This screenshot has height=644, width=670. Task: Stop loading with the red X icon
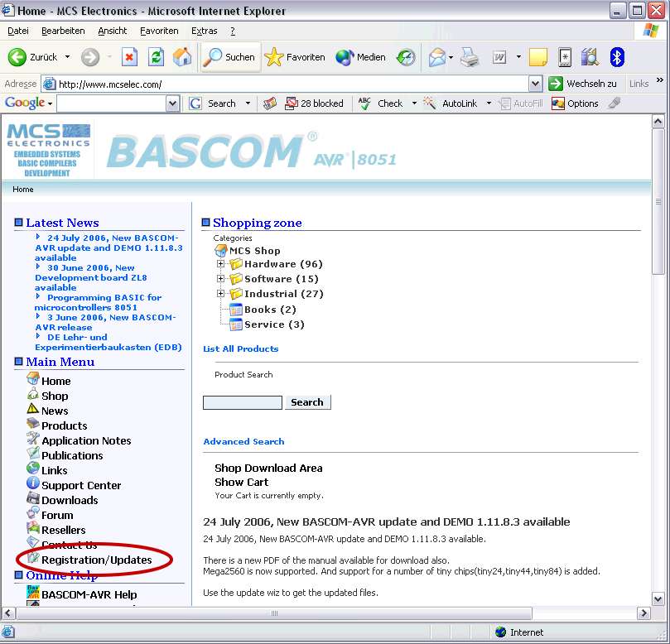point(129,57)
